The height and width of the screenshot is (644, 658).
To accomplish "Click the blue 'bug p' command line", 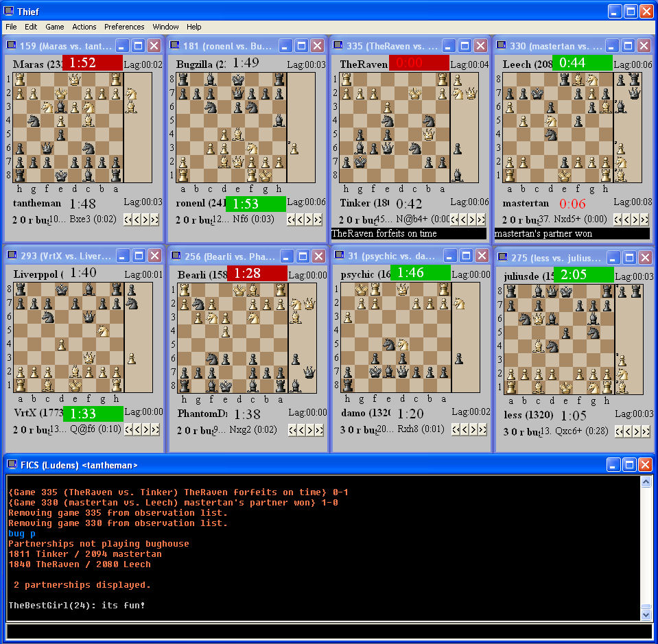I will click(22, 534).
